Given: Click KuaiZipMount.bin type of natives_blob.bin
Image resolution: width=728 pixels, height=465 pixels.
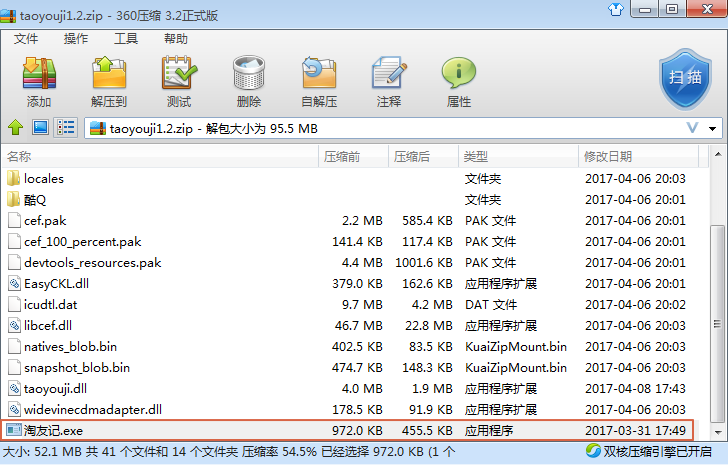Looking at the screenshot, I should click(516, 347).
